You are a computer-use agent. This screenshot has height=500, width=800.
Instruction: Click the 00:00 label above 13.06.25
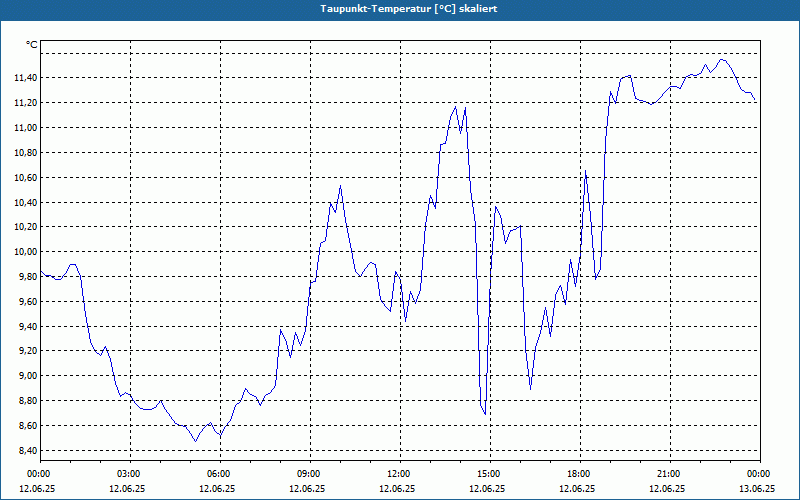760,474
